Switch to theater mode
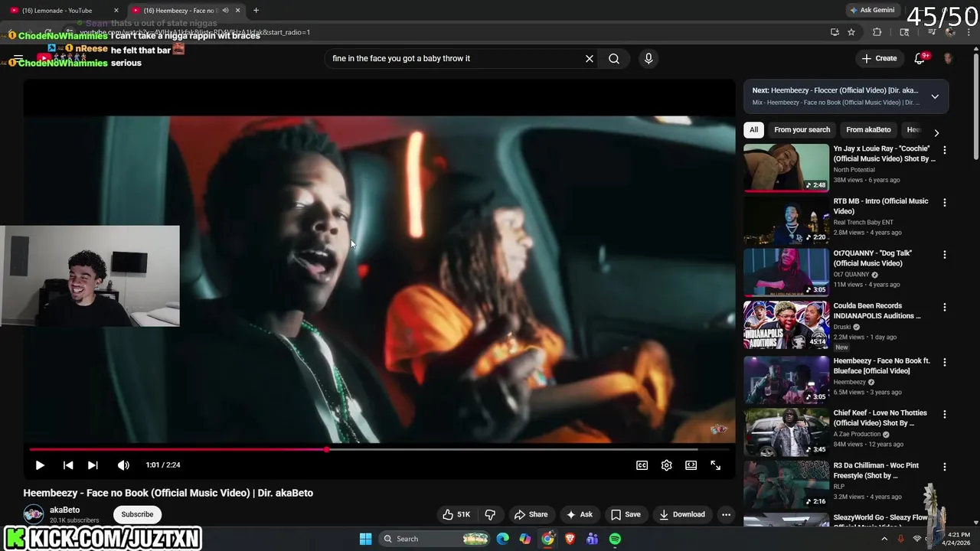The width and height of the screenshot is (980, 551). point(691,465)
